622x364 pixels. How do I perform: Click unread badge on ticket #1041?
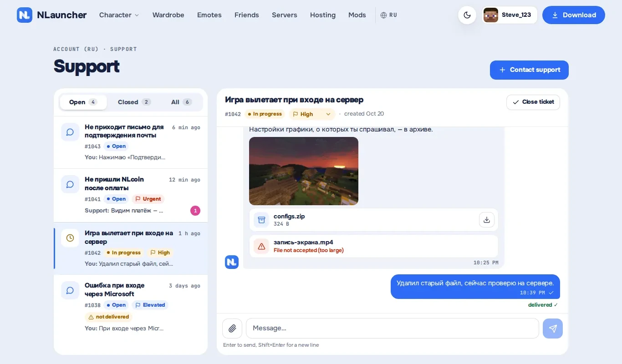click(x=195, y=211)
